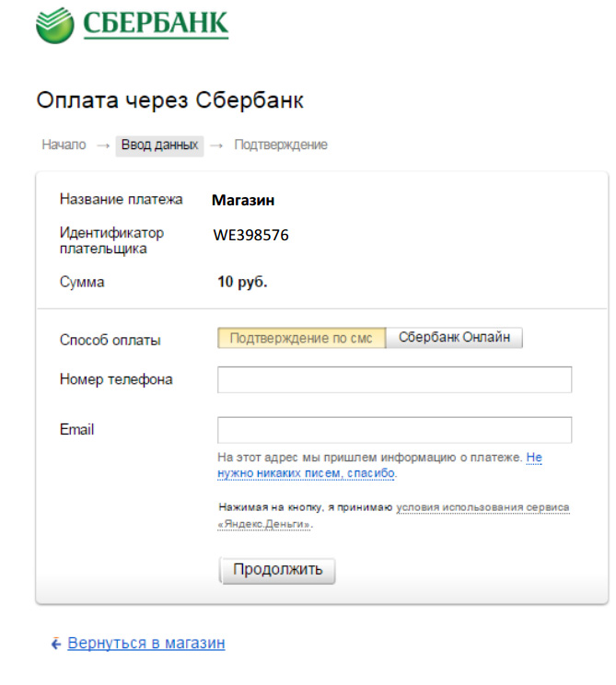
Task: Open the Не нужно никаких писем link
Action: (307, 472)
